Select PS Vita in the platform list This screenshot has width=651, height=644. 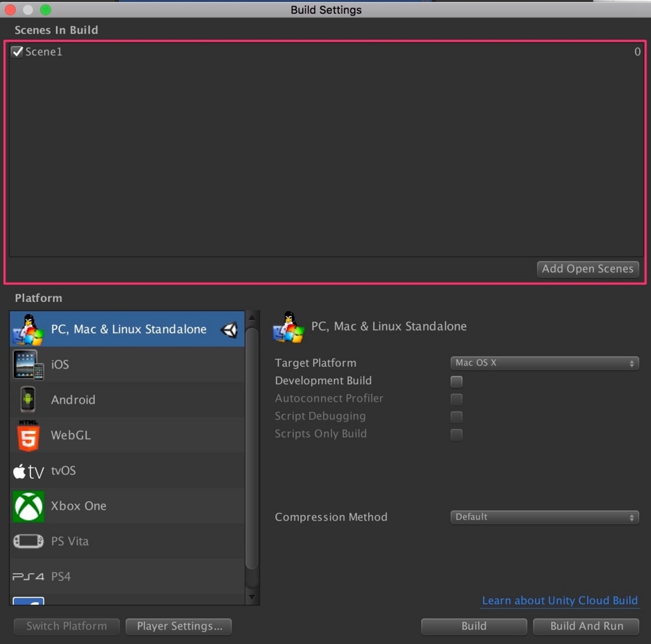[127, 541]
